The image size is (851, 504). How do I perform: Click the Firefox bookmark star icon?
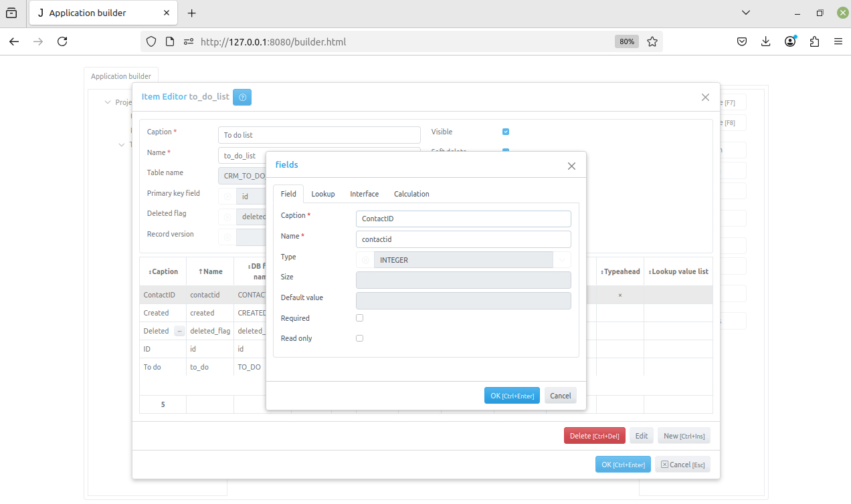coord(652,41)
